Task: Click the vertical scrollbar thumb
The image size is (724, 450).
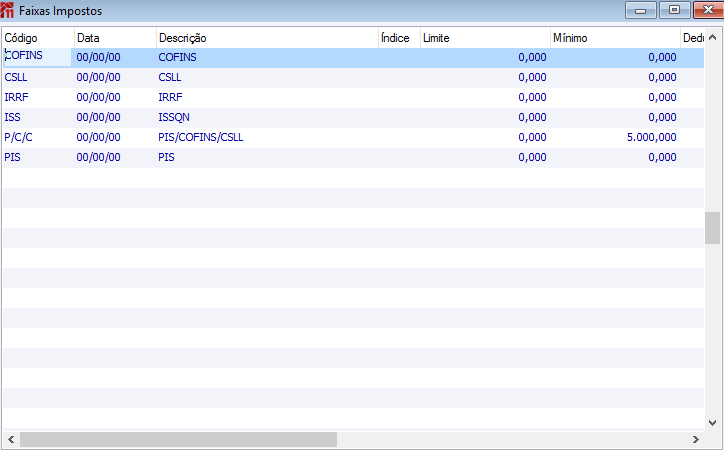Action: pos(712,228)
